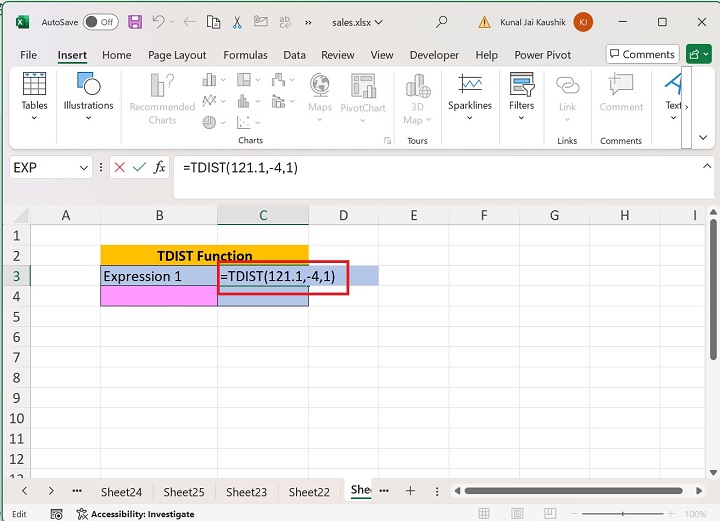The image size is (720, 521).
Task: Open the File menu
Action: [x=28, y=55]
